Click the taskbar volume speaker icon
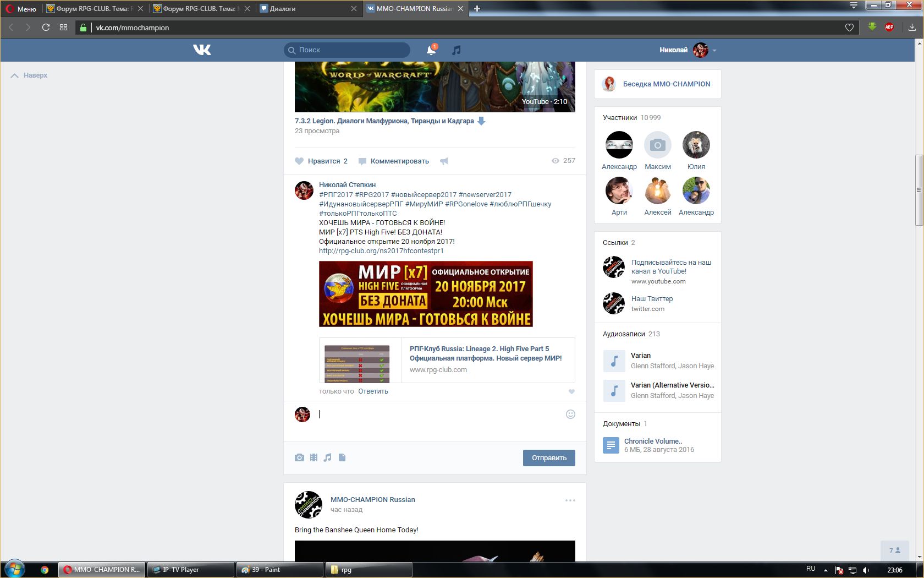This screenshot has width=924, height=578. pos(866,570)
